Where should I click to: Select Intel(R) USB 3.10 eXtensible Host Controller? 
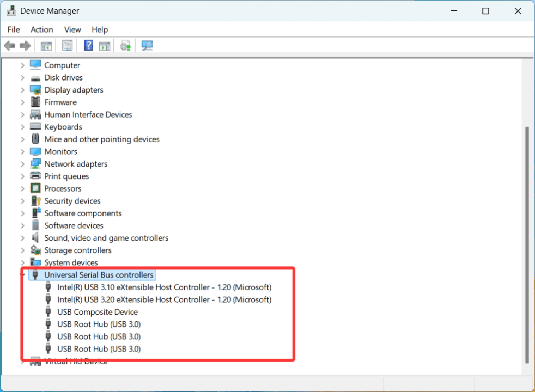point(163,287)
